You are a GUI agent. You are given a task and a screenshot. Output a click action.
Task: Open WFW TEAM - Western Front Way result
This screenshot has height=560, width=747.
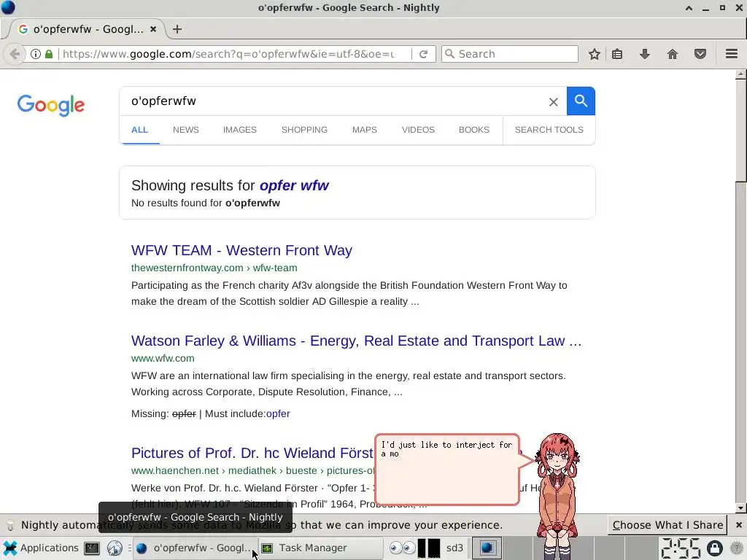[x=241, y=250]
